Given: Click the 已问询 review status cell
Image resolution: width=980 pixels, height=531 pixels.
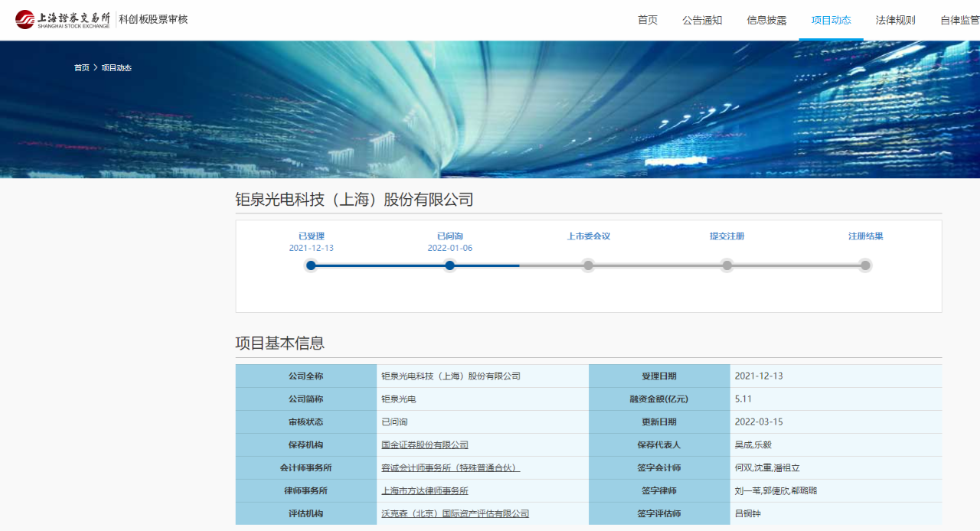Looking at the screenshot, I should click(483, 422).
